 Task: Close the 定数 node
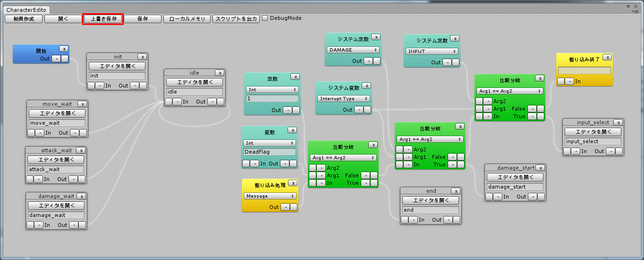[295, 77]
